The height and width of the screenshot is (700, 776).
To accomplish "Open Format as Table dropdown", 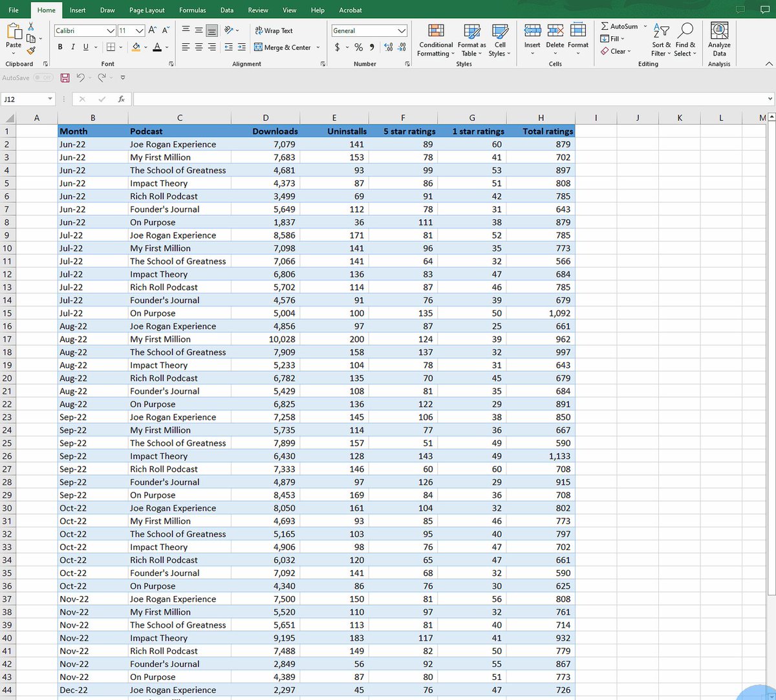I will [472, 40].
